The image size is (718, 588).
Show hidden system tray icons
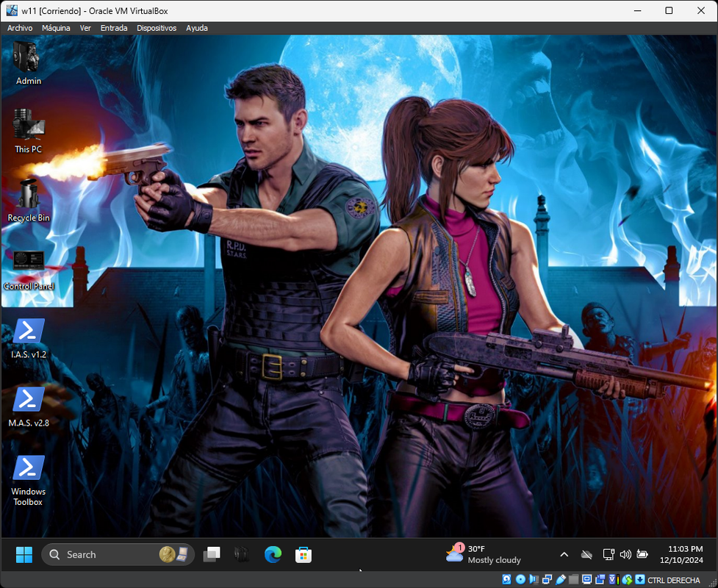564,555
